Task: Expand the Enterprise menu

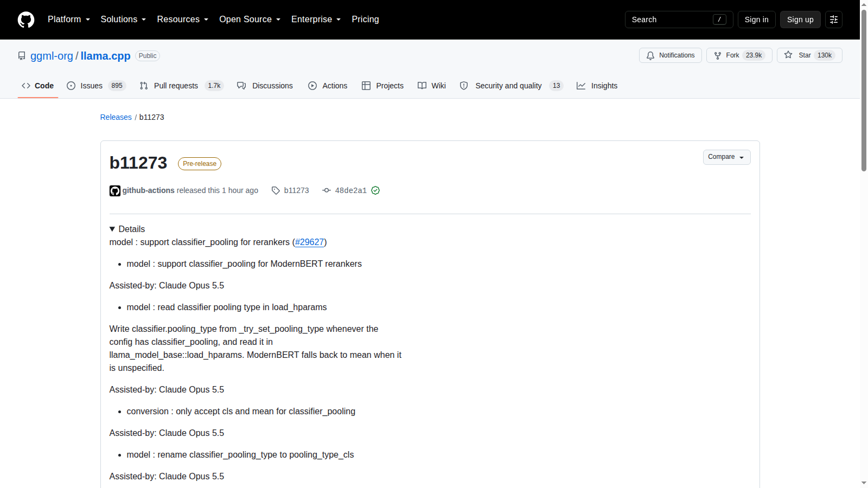Action: point(316,20)
